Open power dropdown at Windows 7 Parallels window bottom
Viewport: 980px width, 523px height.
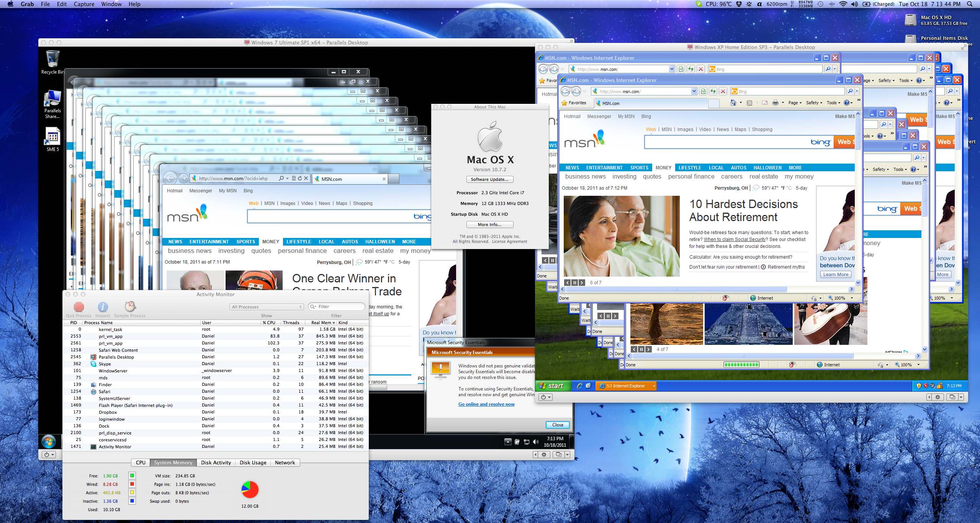[49, 455]
